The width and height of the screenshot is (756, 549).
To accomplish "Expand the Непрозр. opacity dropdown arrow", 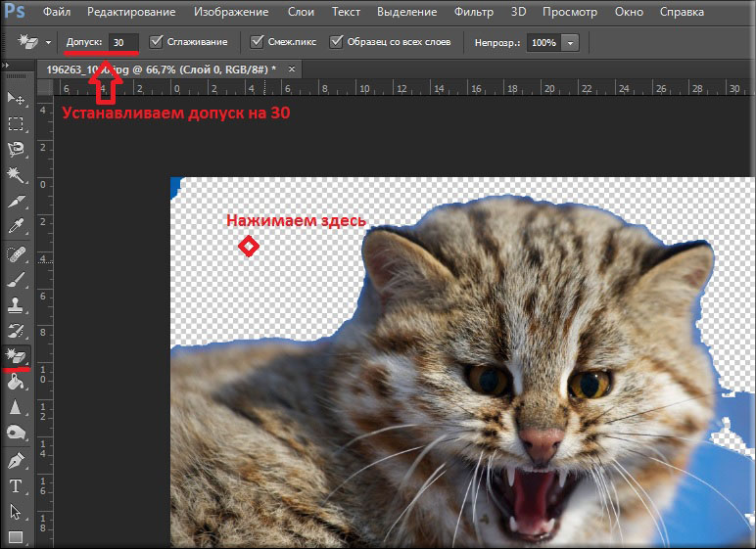I will pyautogui.click(x=570, y=44).
